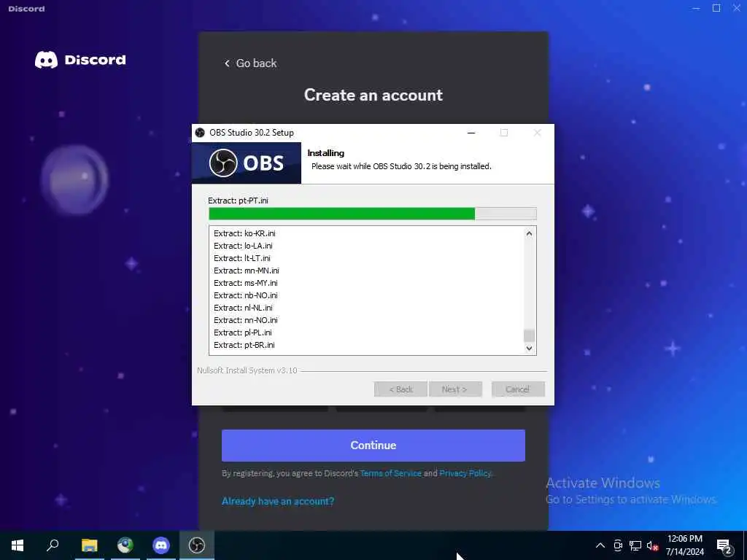Click the OBS banner logo
Viewport: 747px width, 560px height.
[247, 163]
